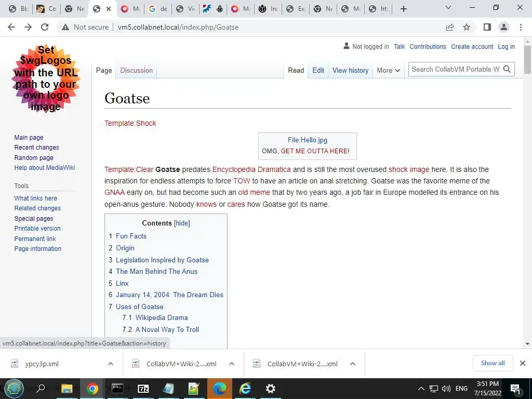The image size is (532, 399).
Task: Click the Encyclopedia Dramatica link
Action: pos(251,169)
